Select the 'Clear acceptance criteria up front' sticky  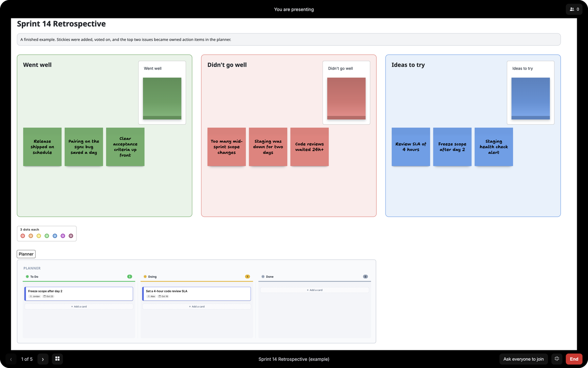pos(125,147)
